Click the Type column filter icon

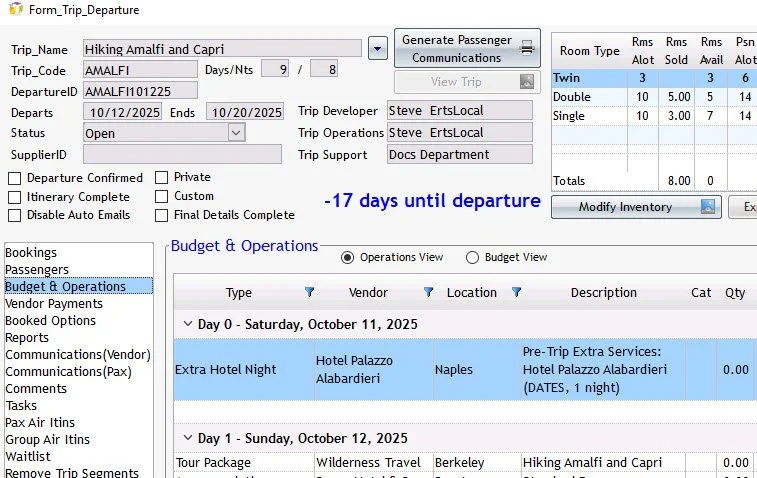click(x=309, y=292)
